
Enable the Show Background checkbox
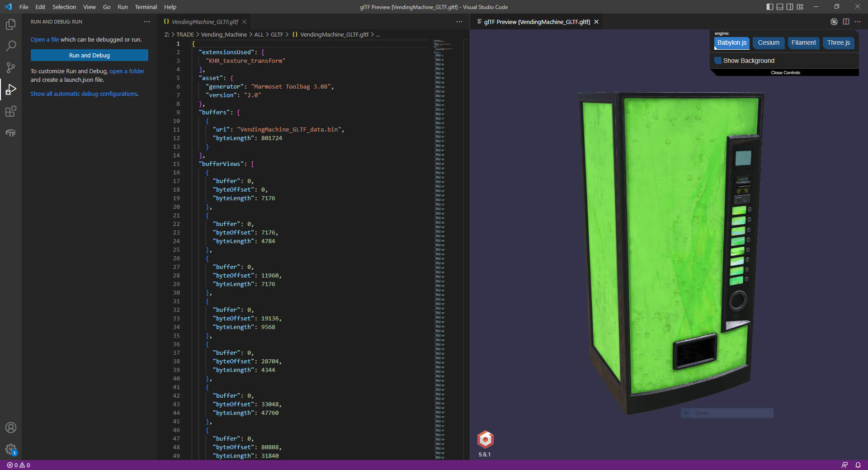[718, 61]
